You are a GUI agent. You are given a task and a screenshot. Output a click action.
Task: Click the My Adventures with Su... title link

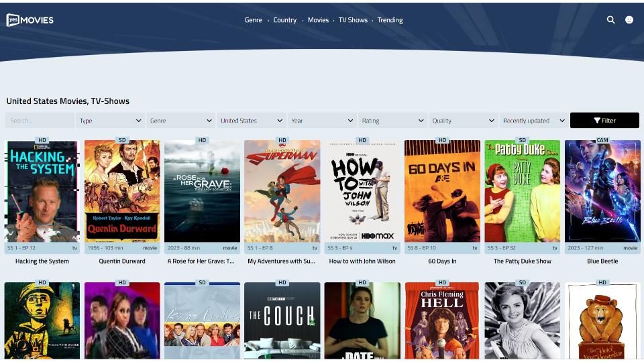(x=281, y=261)
